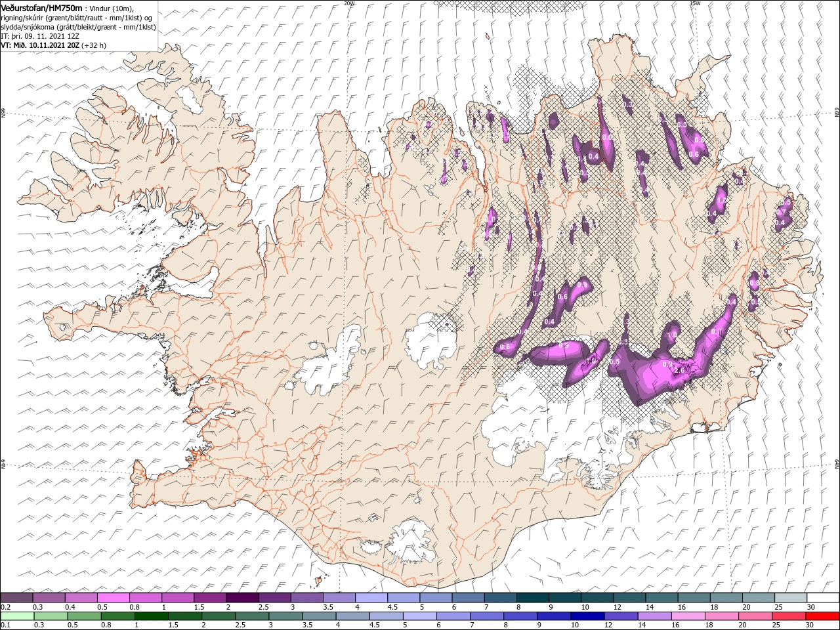Select top-row legend swatch starting at 0.3
Viewport: 840px width, 630px height.
point(49,598)
